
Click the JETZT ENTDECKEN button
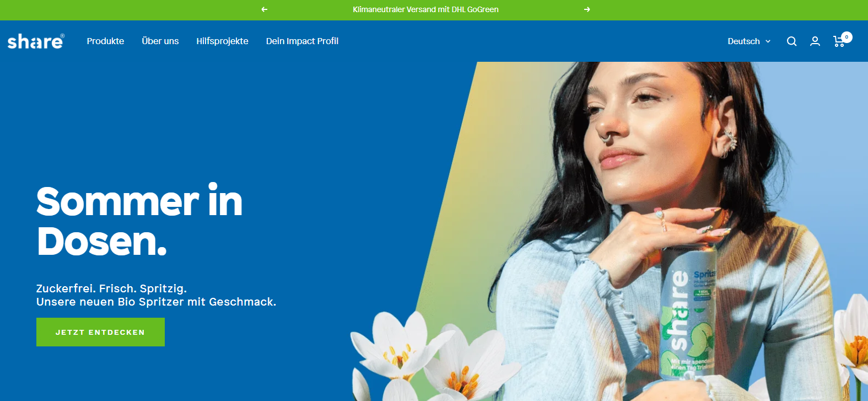[x=100, y=332]
